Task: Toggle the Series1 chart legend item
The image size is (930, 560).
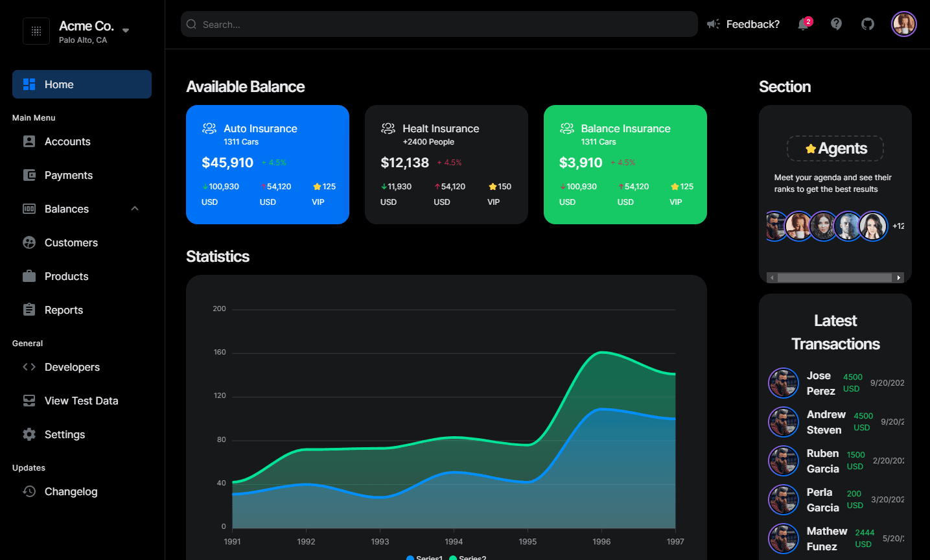Action: tap(424, 558)
